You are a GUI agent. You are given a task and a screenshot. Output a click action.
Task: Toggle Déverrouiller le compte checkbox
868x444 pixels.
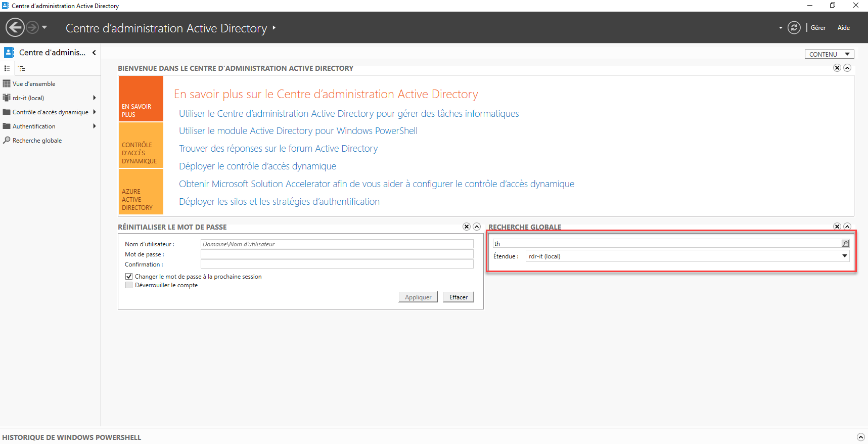coord(129,285)
